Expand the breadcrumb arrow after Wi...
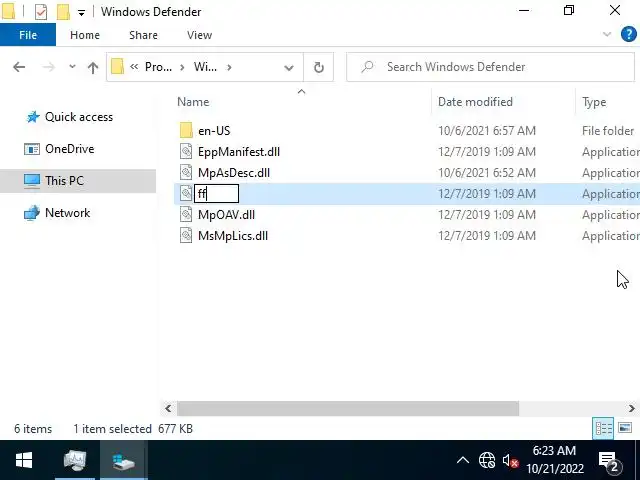 click(x=229, y=67)
